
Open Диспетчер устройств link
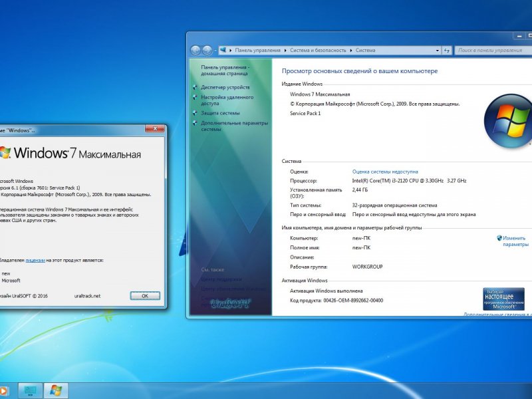tap(225, 87)
